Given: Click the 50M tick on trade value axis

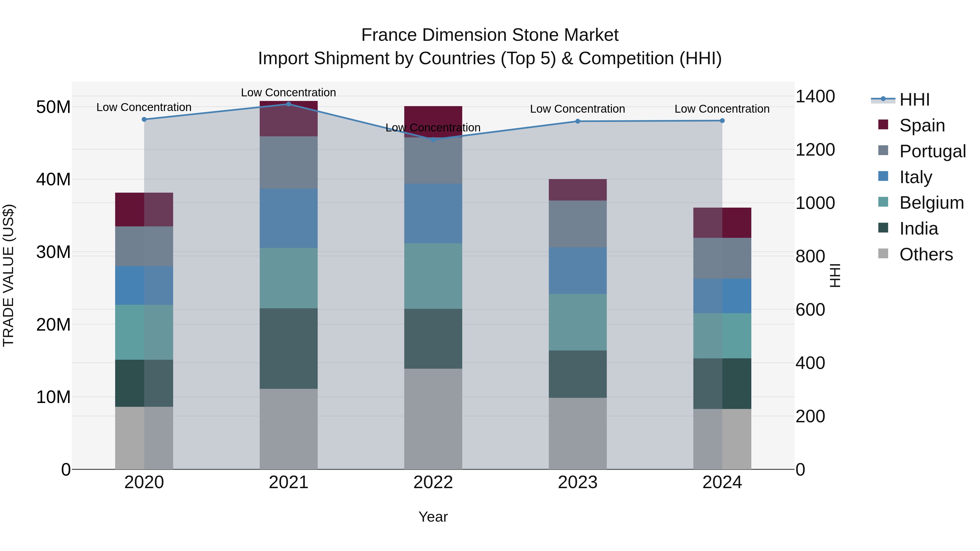Looking at the screenshot, I should pyautogui.click(x=53, y=107).
